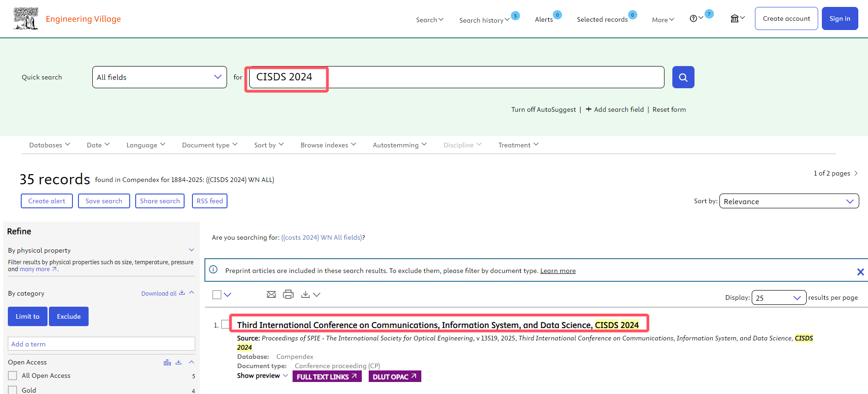Click the Sign in button

[x=840, y=18]
